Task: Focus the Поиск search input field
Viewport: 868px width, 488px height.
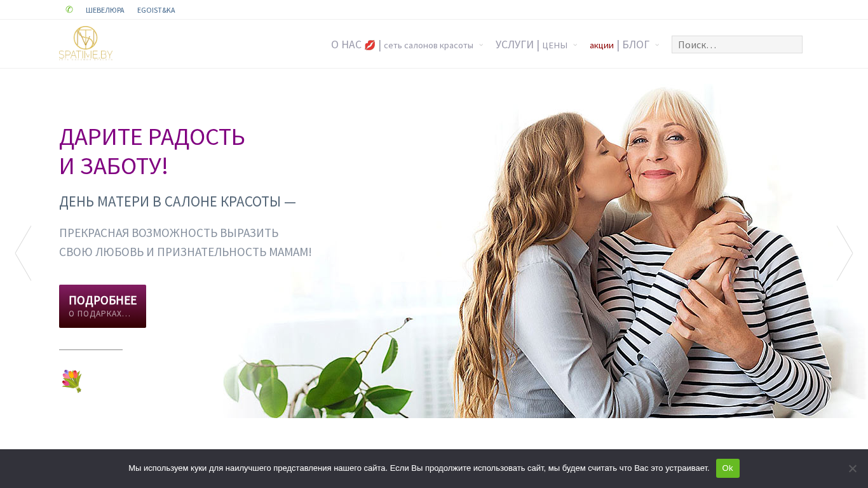Action: click(737, 44)
